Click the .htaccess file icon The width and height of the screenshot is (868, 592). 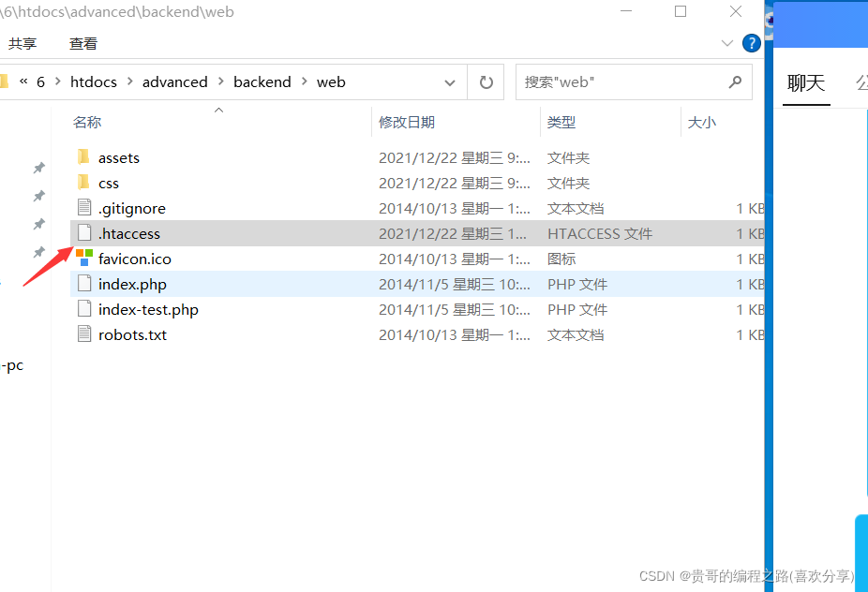[84, 233]
